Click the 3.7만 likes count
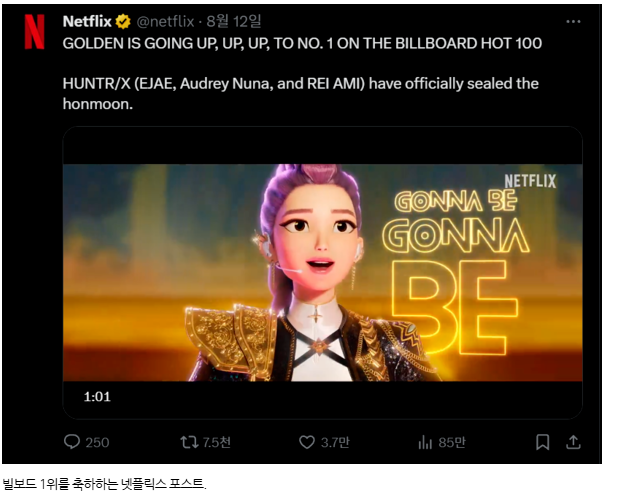Screen dimensions: 621x497 335,442
